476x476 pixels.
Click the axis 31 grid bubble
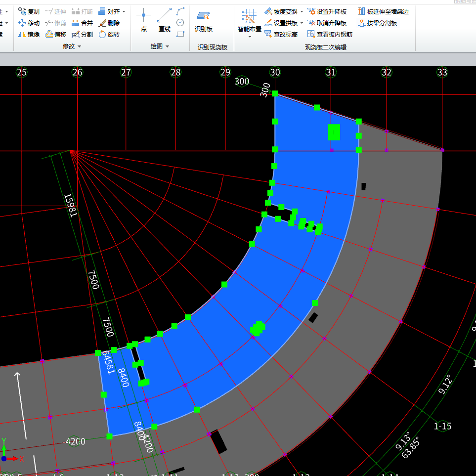click(x=331, y=72)
